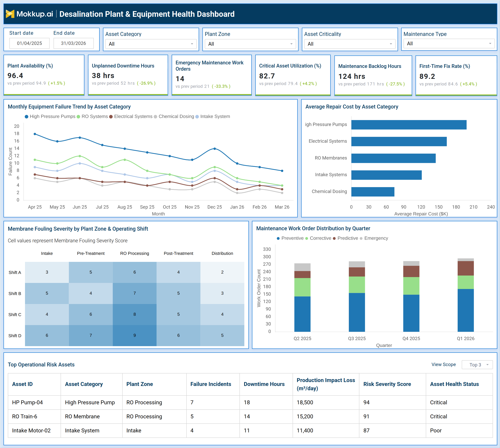Select the Shift C RO Processing cell
Viewport: 500px width, 448px height.
point(135,314)
